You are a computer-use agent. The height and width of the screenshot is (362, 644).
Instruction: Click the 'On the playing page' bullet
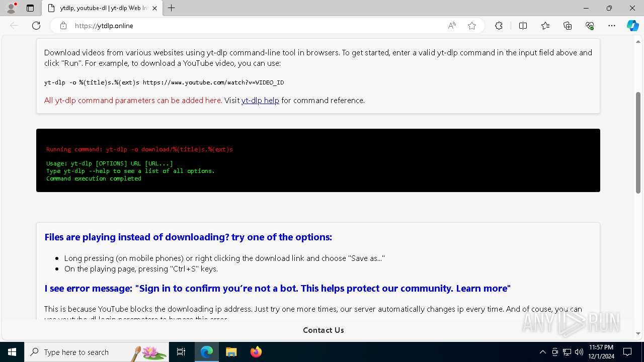pos(141,269)
